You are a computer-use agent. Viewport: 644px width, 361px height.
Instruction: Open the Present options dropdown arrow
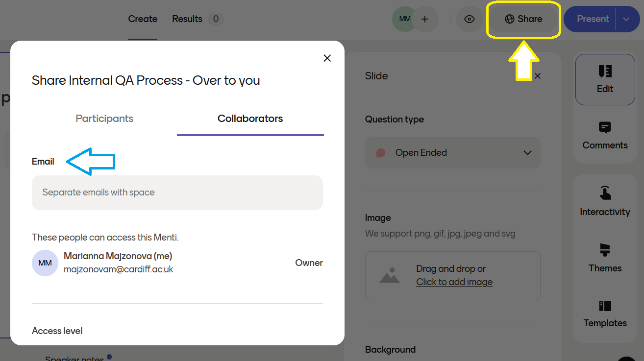click(x=626, y=19)
